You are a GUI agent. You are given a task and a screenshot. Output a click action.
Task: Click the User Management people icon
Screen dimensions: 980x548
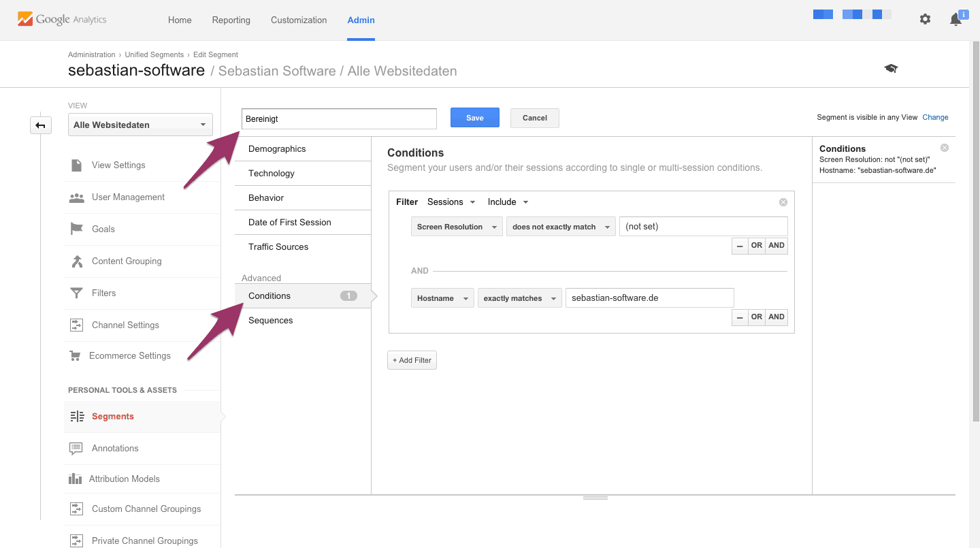tap(77, 197)
